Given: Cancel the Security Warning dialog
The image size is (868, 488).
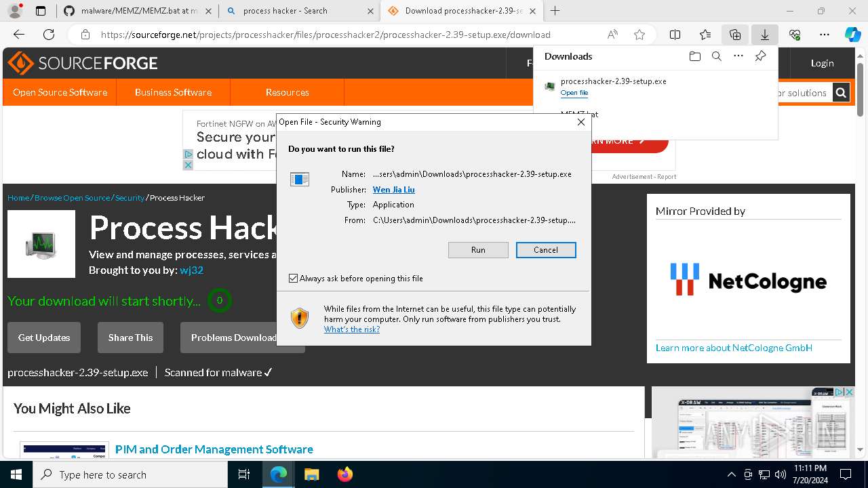Looking at the screenshot, I should point(546,250).
